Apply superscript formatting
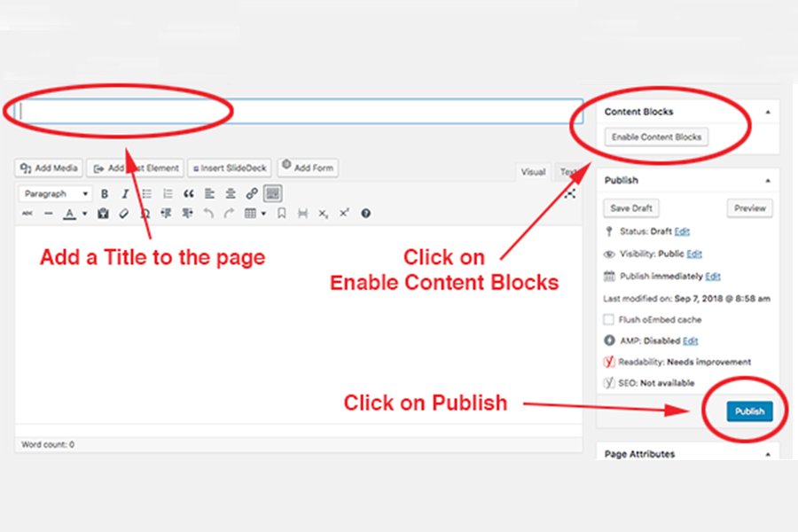 344,214
